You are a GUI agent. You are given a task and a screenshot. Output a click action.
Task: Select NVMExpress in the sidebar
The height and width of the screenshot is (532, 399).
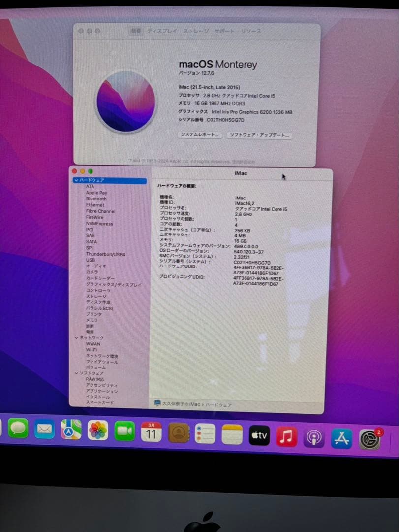click(x=99, y=224)
